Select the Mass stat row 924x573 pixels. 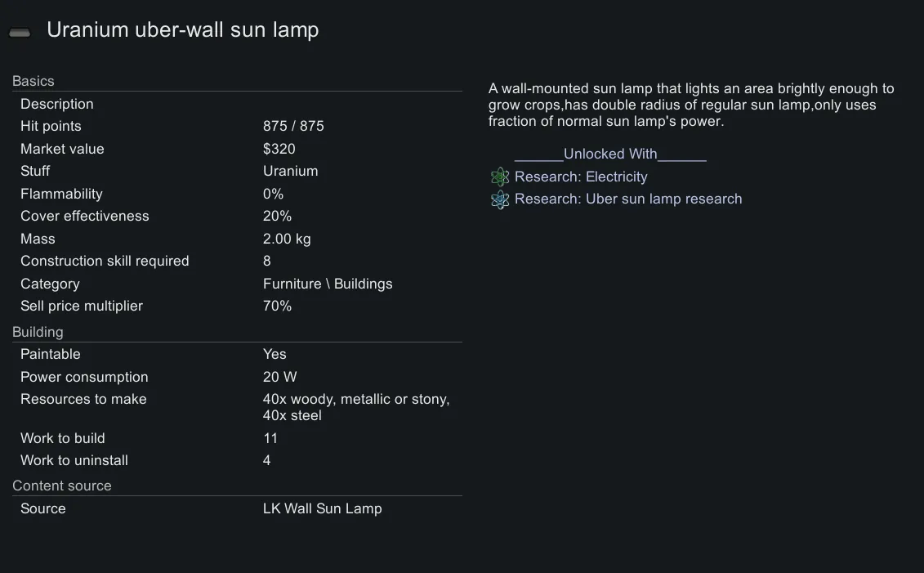237,239
